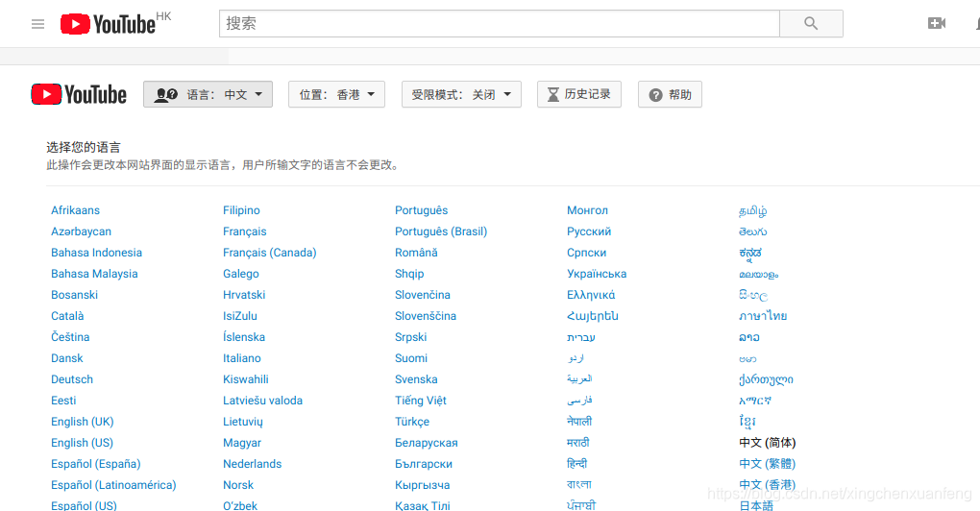Open the hamburger guide menu
Viewport: 980px width, 511px height.
38,24
